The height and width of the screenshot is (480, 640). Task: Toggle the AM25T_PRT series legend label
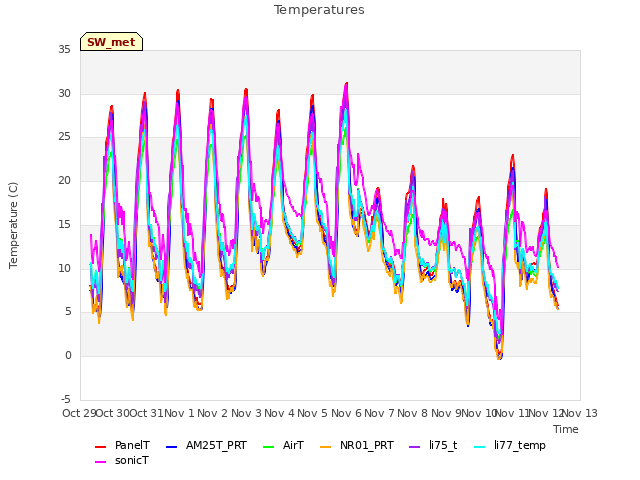pyautogui.click(x=216, y=445)
